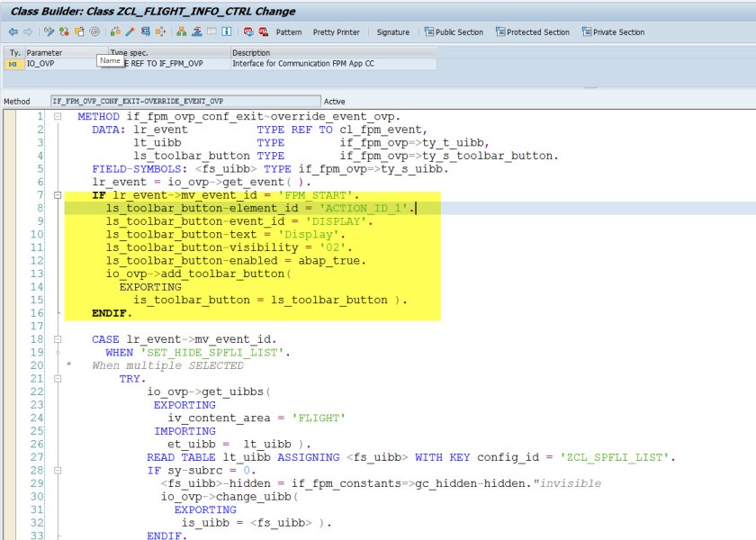Collapse the IF block on line 7
Image resolution: width=756 pixels, height=540 pixels.
[58, 195]
